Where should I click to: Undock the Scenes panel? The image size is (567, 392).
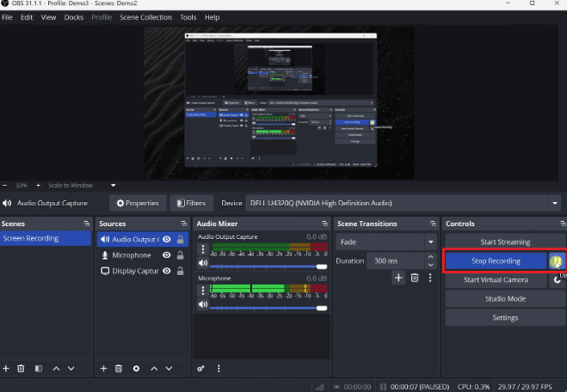click(x=87, y=224)
